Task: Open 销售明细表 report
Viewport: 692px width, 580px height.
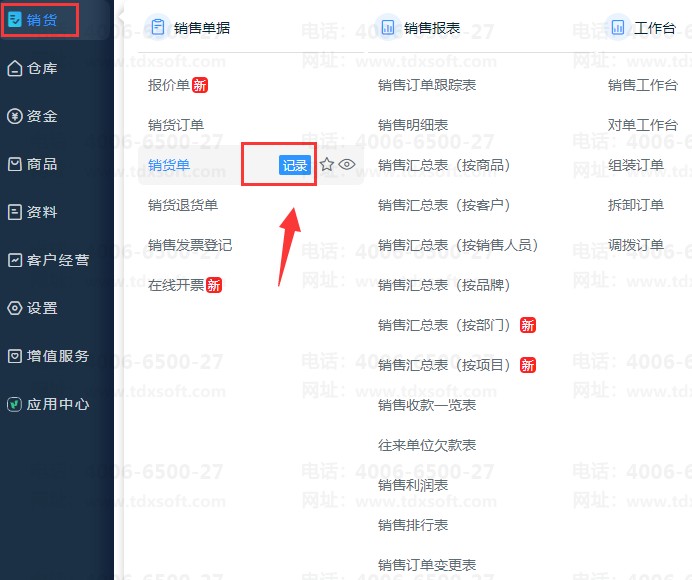Action: [413, 125]
